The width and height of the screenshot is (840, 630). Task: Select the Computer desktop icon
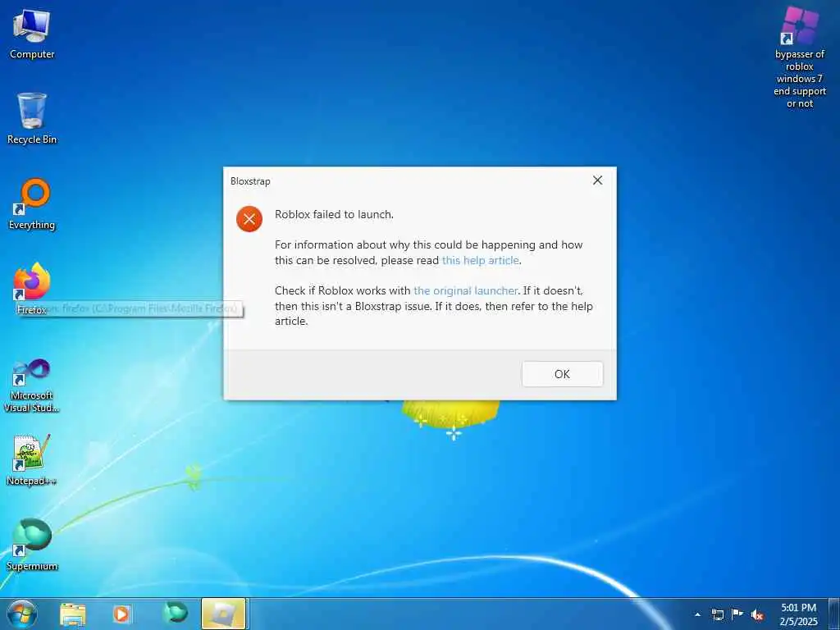(x=32, y=34)
